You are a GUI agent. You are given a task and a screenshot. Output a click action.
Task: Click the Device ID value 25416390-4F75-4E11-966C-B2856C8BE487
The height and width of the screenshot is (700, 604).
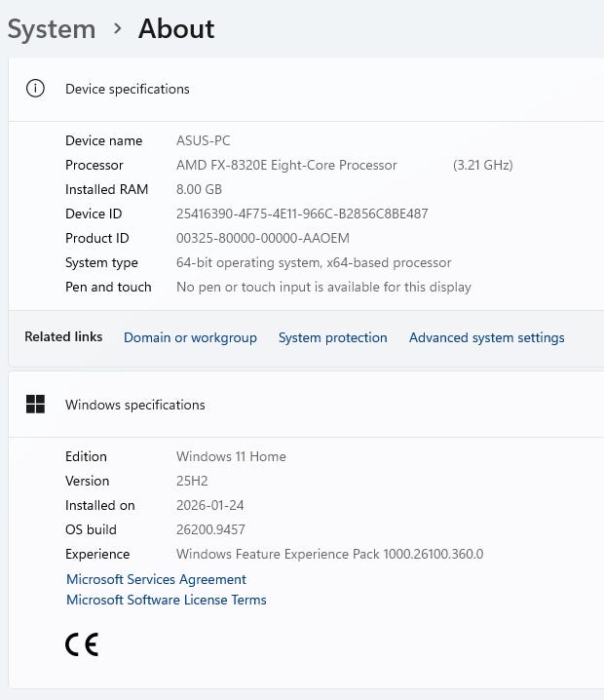pyautogui.click(x=302, y=214)
